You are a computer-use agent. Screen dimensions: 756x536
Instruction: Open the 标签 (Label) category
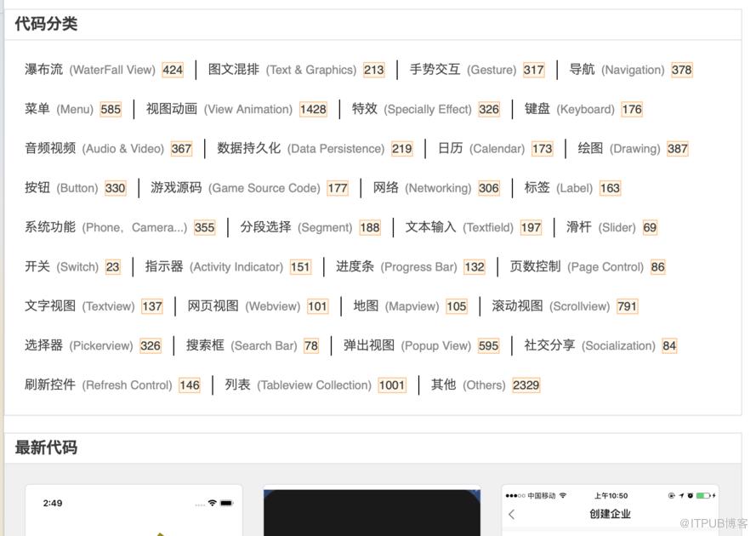pyautogui.click(x=559, y=188)
